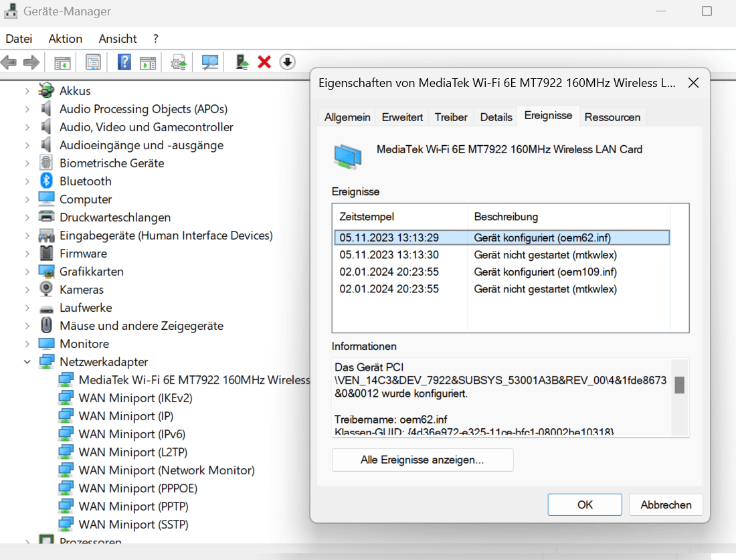
Task: Click the Forward arrow toolbar icon
Action: click(x=31, y=62)
